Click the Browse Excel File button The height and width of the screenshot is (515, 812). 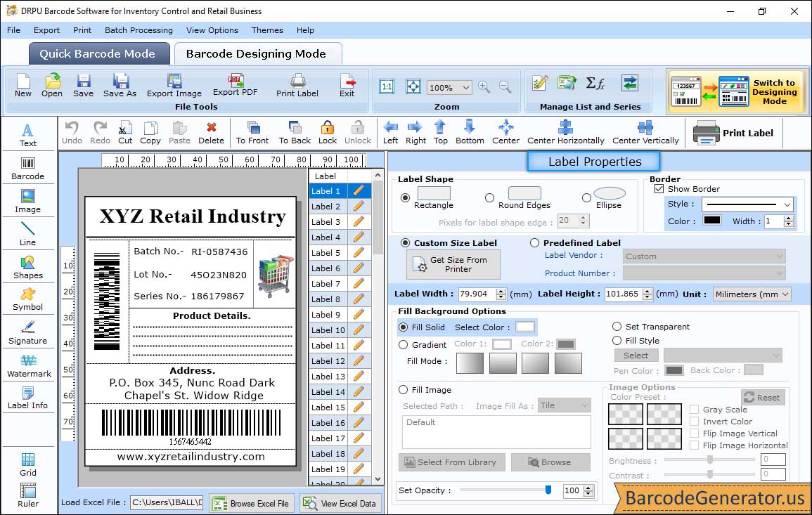251,503
